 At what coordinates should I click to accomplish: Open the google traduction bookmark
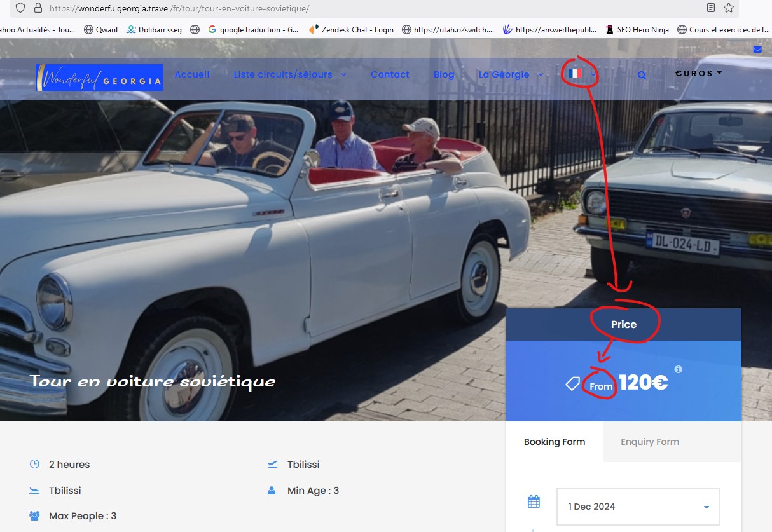pos(253,29)
